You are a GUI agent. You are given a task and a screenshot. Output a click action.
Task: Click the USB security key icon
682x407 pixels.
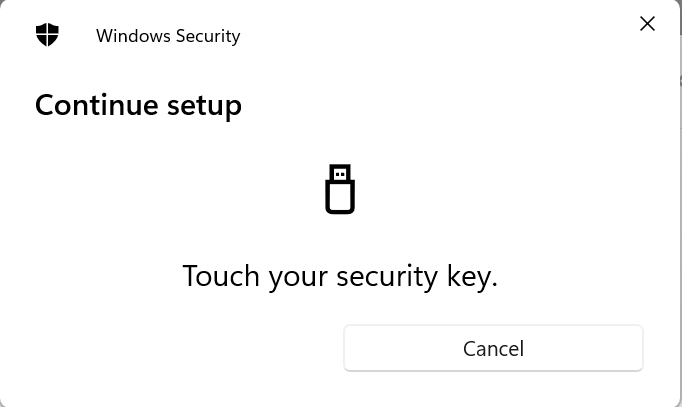click(340, 189)
